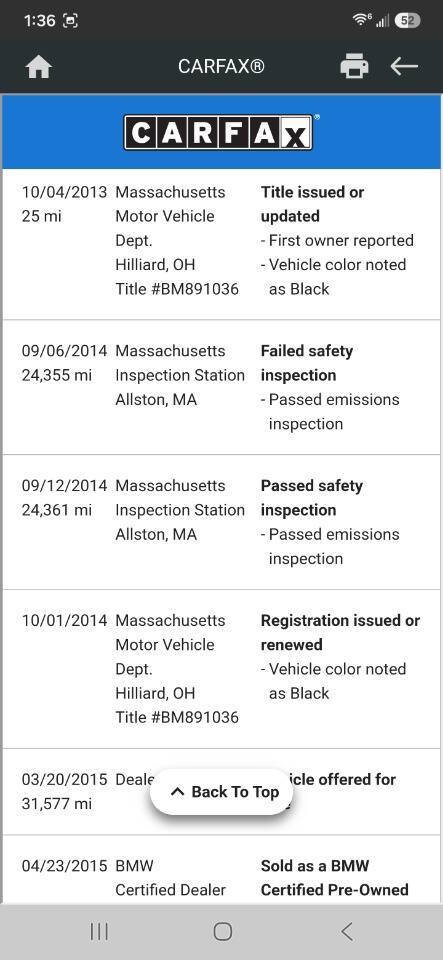Screen dimensions: 443x960
Task: Tap the Wi-Fi status icon
Action: (361, 20)
